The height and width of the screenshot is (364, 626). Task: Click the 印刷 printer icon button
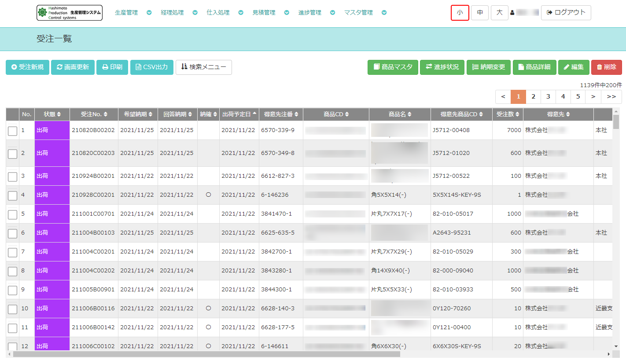tap(112, 67)
